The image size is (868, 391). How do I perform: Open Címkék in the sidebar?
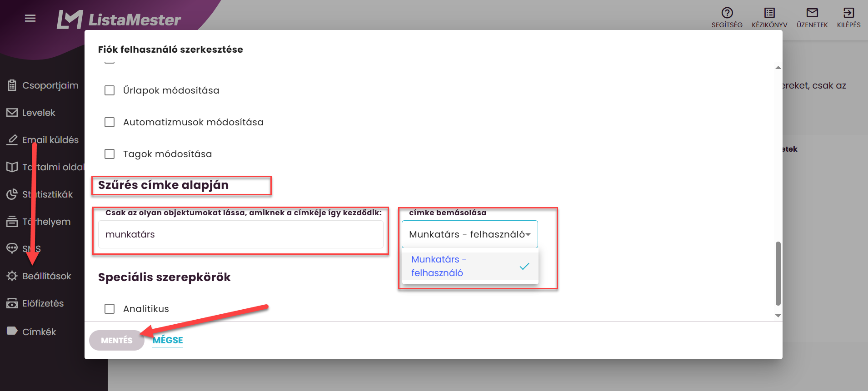click(39, 332)
